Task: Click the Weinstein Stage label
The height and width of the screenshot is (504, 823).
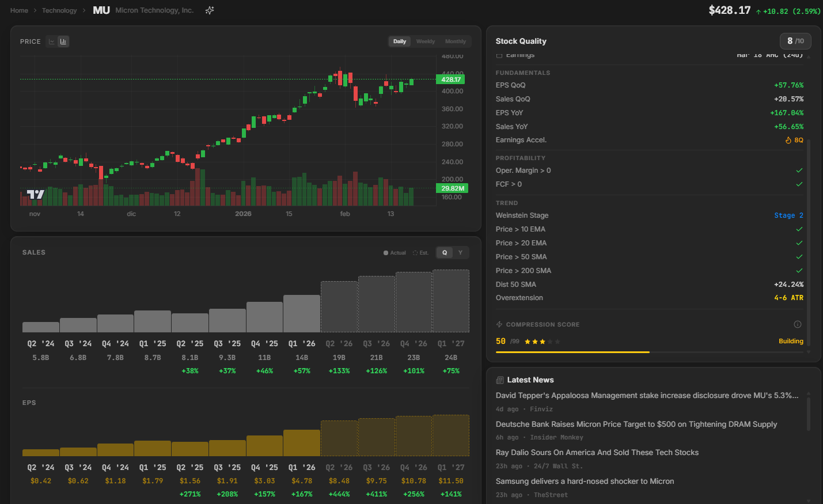Action: coord(522,215)
